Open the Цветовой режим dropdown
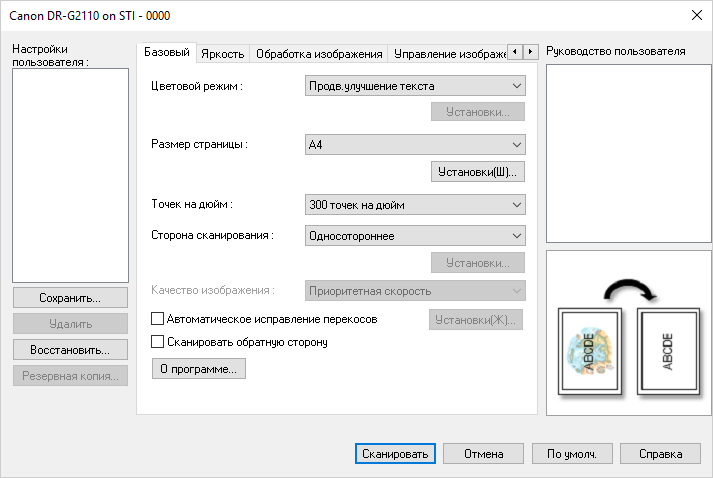This screenshot has width=713, height=478. (415, 86)
